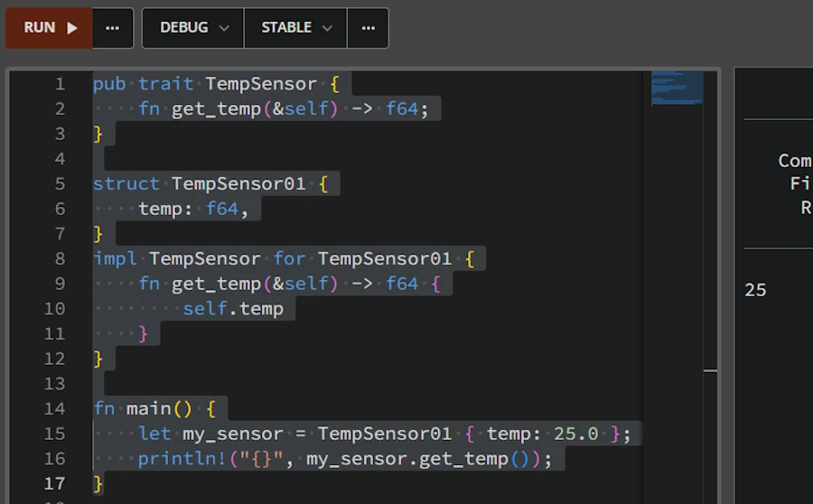Click the editor's vertical scrollbar track

point(710,271)
